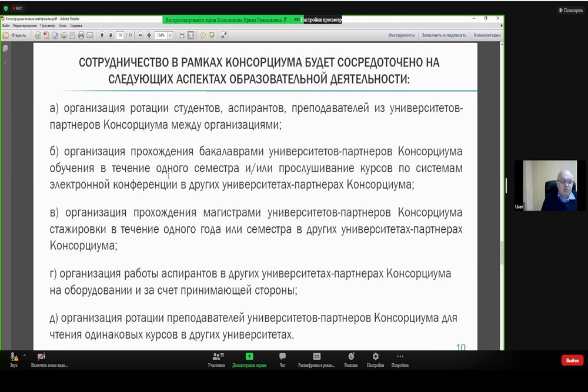The width and height of the screenshot is (588, 392).
Task: Expand audio options arrow next to microphone
Action: [24, 356]
